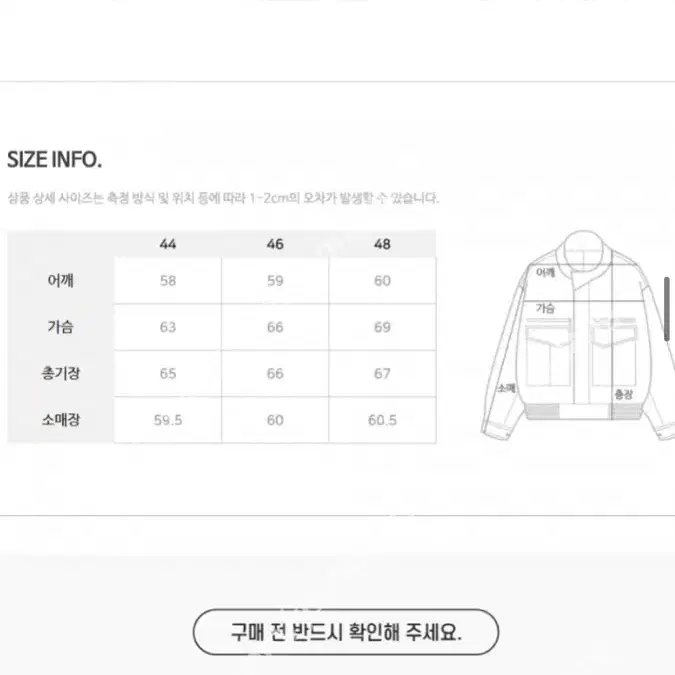
Task: Click the 총기장 row label
Action: 60,373
